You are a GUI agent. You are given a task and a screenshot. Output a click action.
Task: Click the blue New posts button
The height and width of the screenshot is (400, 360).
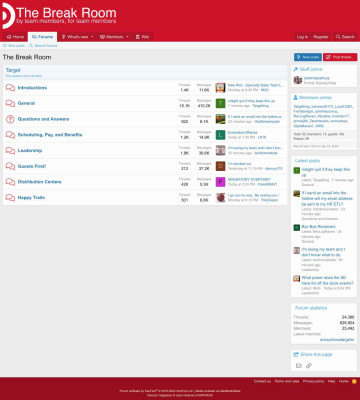coord(308,57)
